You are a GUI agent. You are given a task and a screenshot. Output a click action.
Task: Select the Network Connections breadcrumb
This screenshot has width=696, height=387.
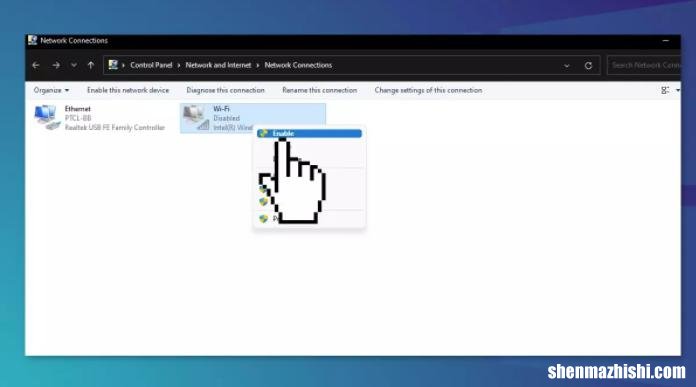pos(298,65)
